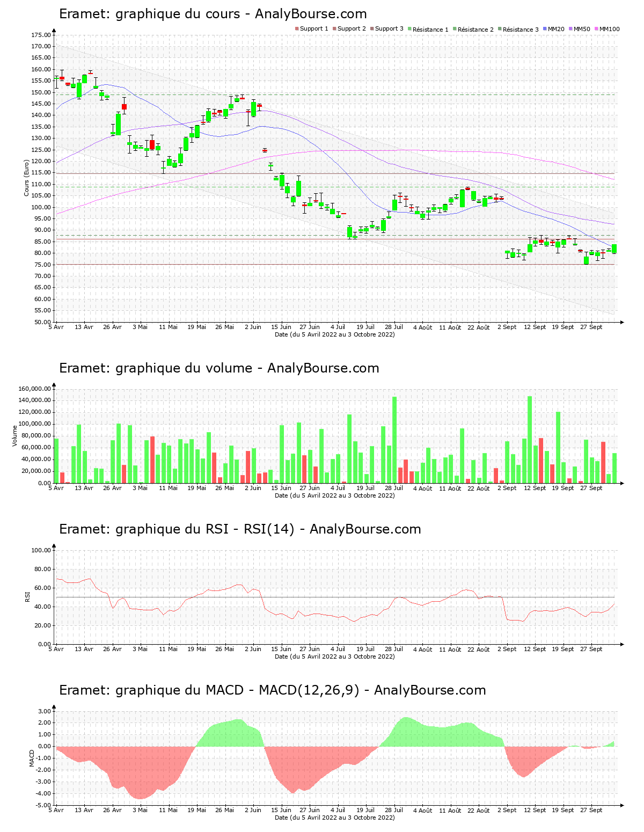This screenshot has width=644, height=832.
Task: Click the 125.00 price axis value
Action: coord(41,150)
